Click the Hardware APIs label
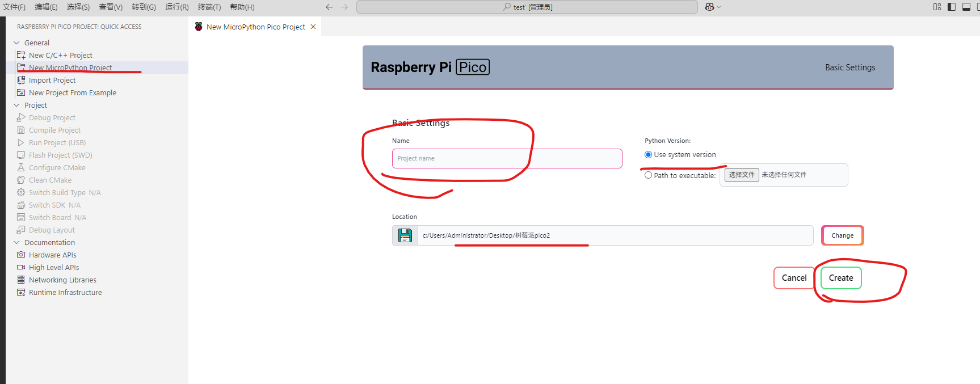This screenshot has width=980, height=384. click(53, 255)
